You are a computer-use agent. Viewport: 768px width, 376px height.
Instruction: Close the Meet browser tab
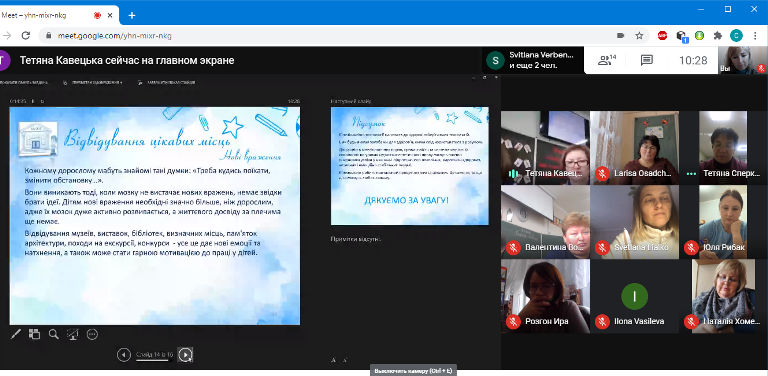(110, 15)
